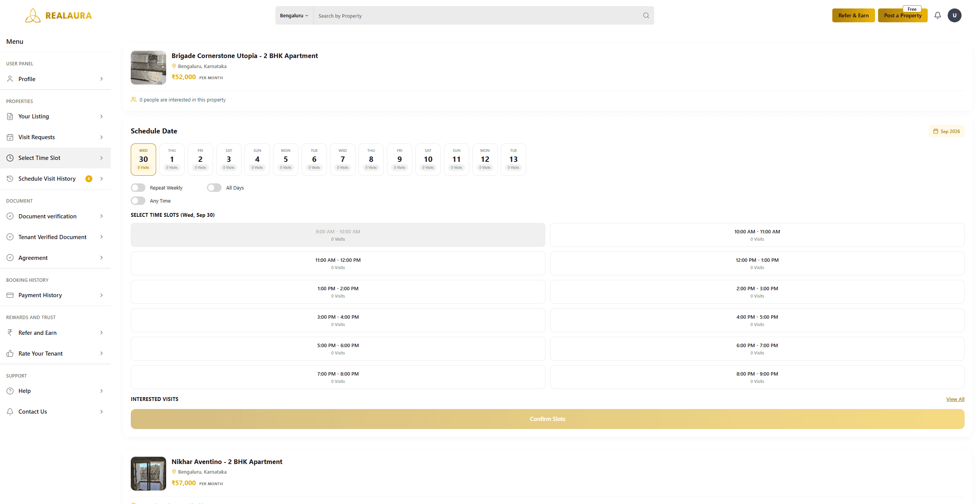Open Select Time Slot menu item

[x=55, y=158]
